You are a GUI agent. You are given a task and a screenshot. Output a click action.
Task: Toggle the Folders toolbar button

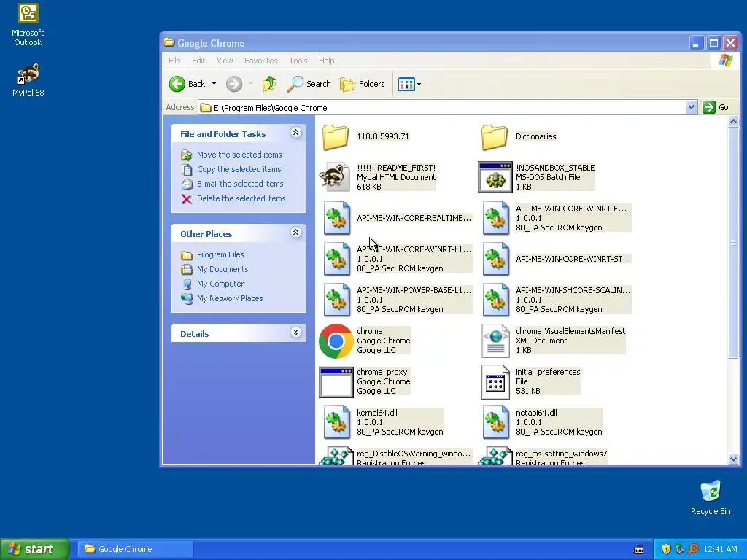click(362, 84)
